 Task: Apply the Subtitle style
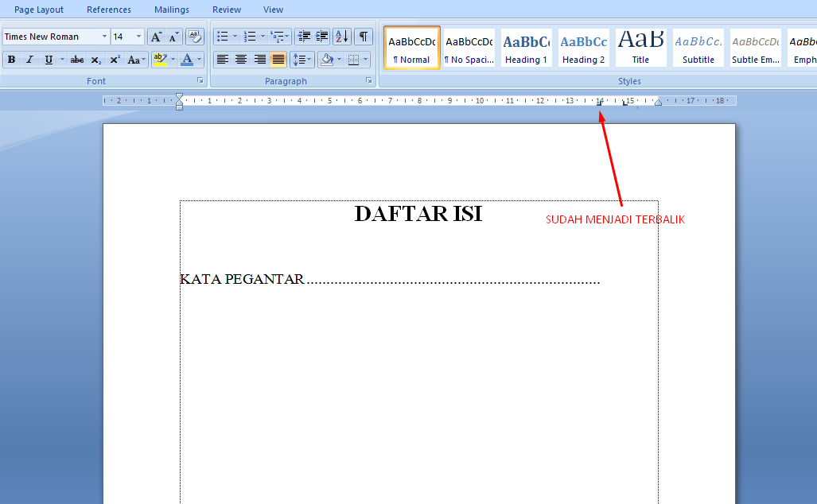click(698, 48)
